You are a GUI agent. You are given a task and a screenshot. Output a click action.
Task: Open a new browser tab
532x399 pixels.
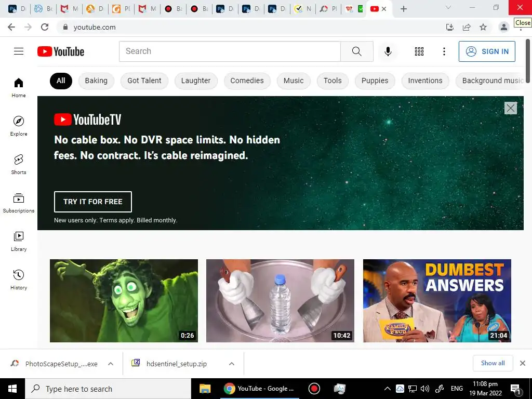403,9
